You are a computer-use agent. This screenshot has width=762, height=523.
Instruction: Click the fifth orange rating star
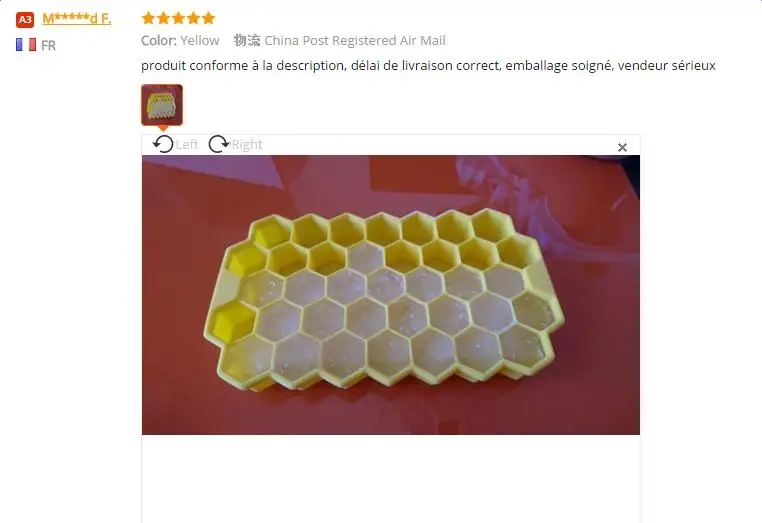click(x=208, y=18)
